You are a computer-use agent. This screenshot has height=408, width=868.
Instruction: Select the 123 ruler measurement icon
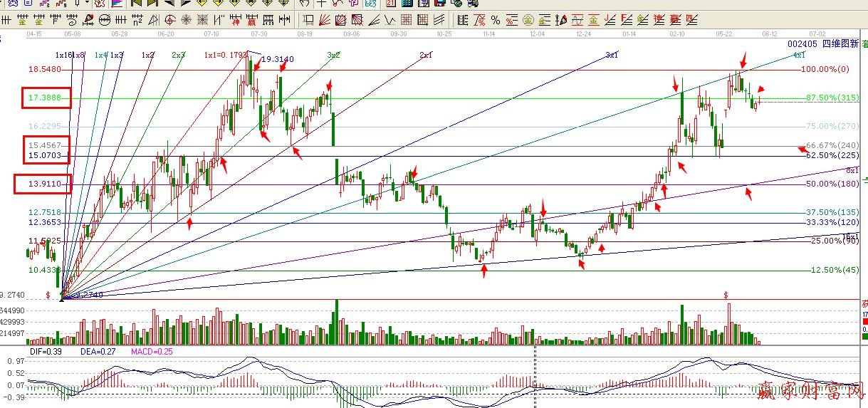pyautogui.click(x=268, y=20)
